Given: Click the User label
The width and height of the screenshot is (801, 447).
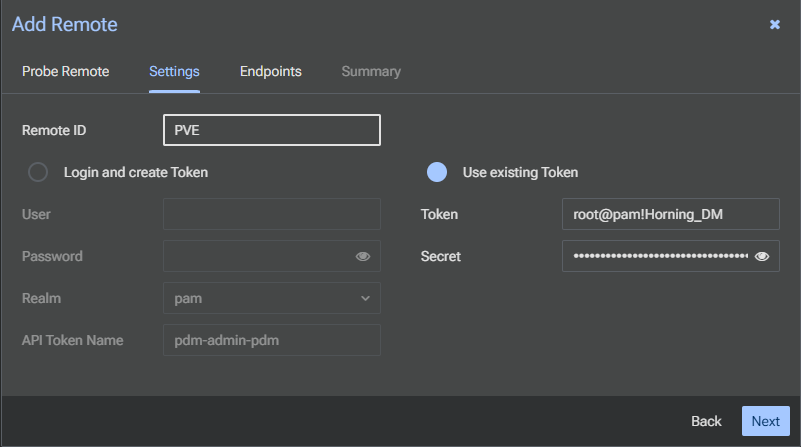Looking at the screenshot, I should [x=36, y=215].
